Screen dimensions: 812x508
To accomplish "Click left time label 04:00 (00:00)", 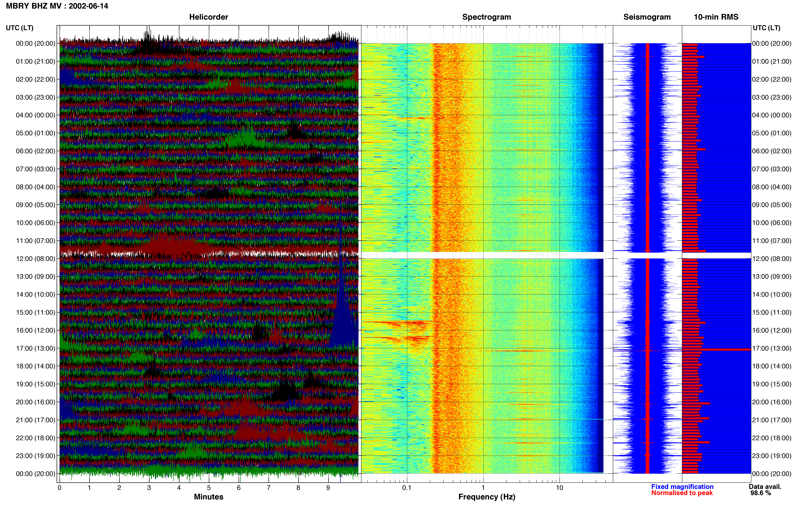I will click(36, 115).
